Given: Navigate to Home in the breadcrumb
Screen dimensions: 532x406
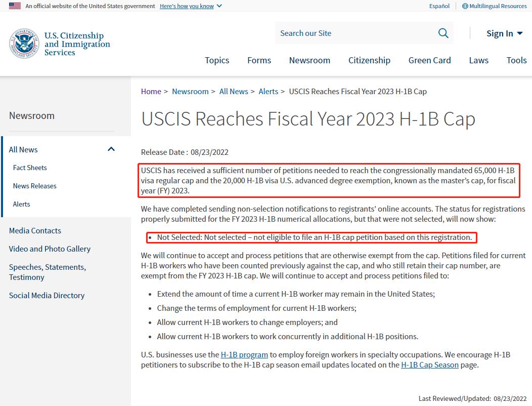Looking at the screenshot, I should coord(151,92).
